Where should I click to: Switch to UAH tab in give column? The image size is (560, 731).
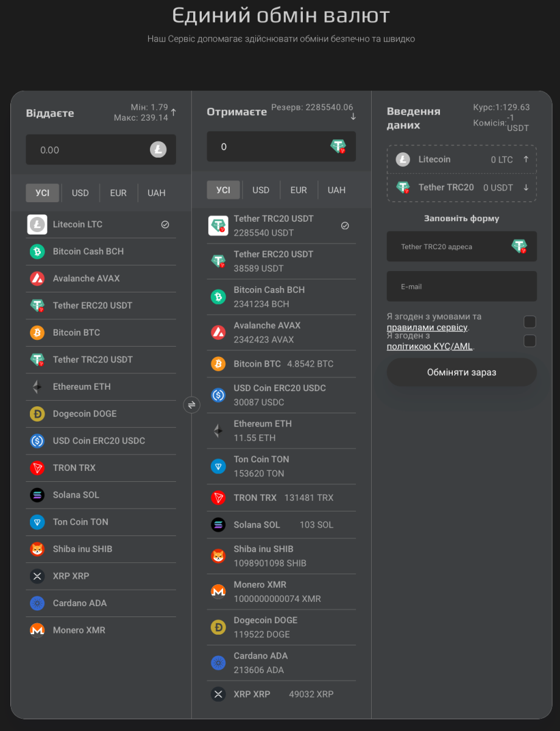pyautogui.click(x=157, y=192)
